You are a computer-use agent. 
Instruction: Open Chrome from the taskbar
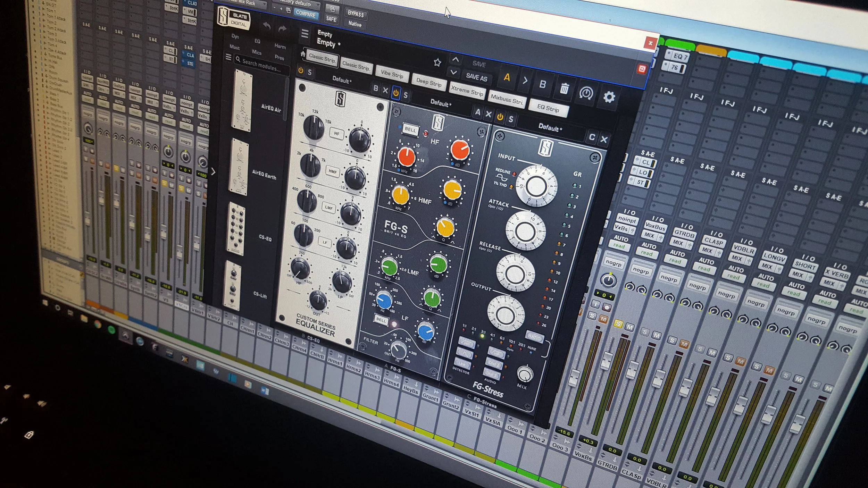[98, 324]
